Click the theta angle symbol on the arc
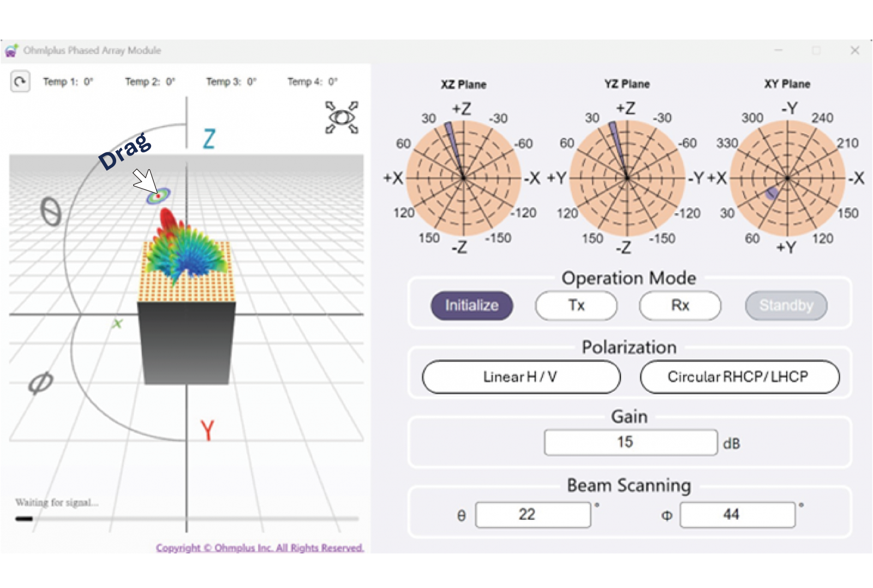The width and height of the screenshot is (873, 588). point(51,212)
